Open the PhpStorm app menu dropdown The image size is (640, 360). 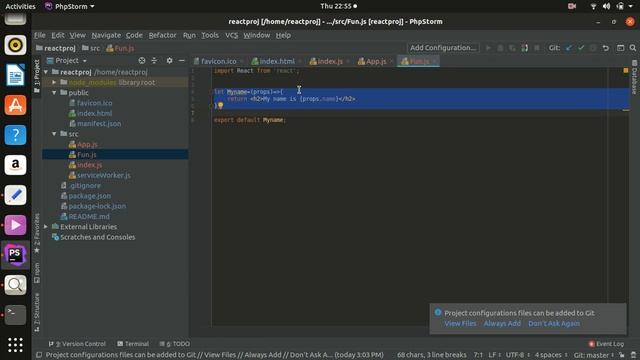70,6
